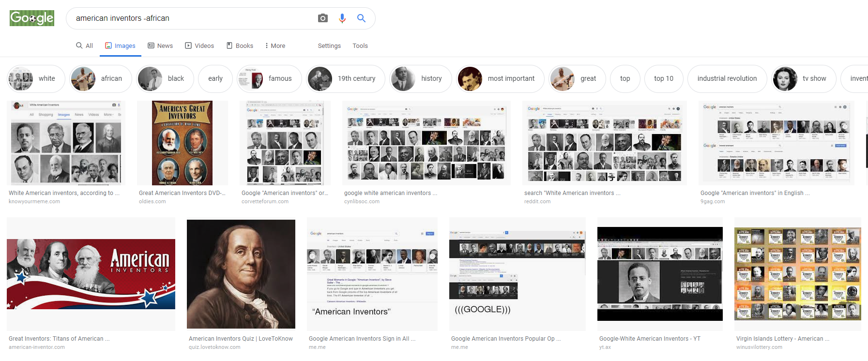Viewport: 868px width, 361px height.
Task: Open search by image camera icon
Action: [x=323, y=18]
